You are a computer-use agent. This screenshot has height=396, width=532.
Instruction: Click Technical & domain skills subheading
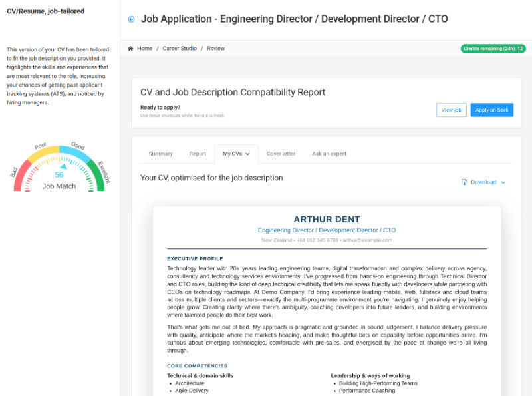point(200,375)
